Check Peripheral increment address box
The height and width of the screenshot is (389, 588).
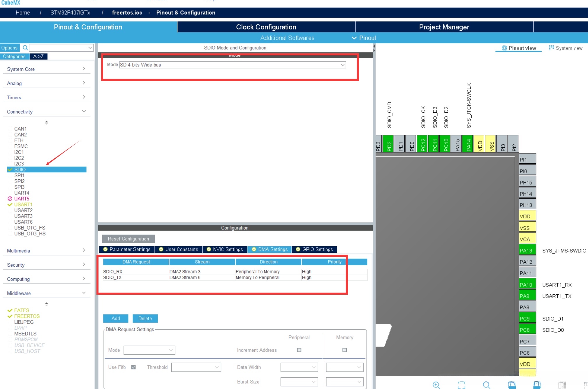click(x=299, y=350)
